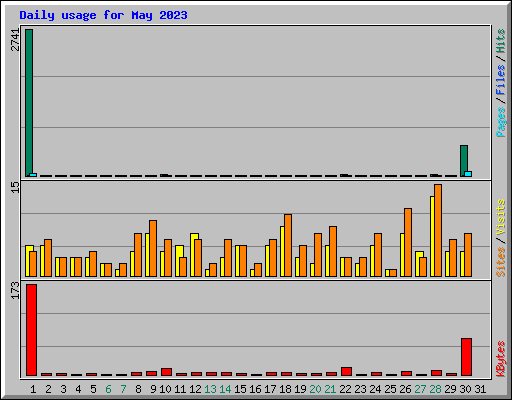512x400 pixels.
Task: Click the blue Files legend label
Action: (501, 80)
